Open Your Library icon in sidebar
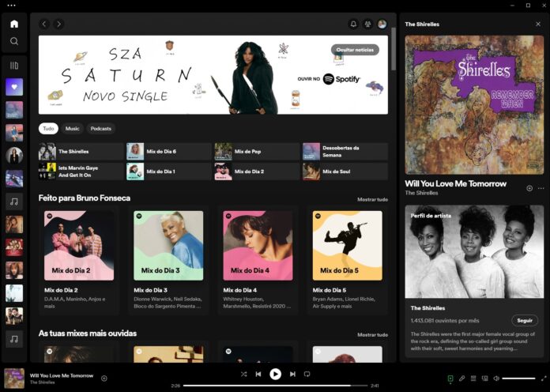The height and width of the screenshot is (392, 550). pos(14,66)
